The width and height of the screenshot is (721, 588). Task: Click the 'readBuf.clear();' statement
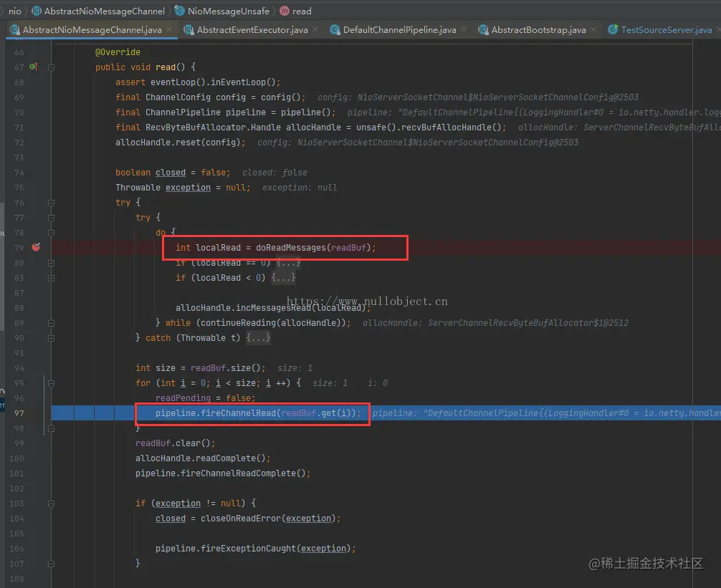[x=175, y=443]
